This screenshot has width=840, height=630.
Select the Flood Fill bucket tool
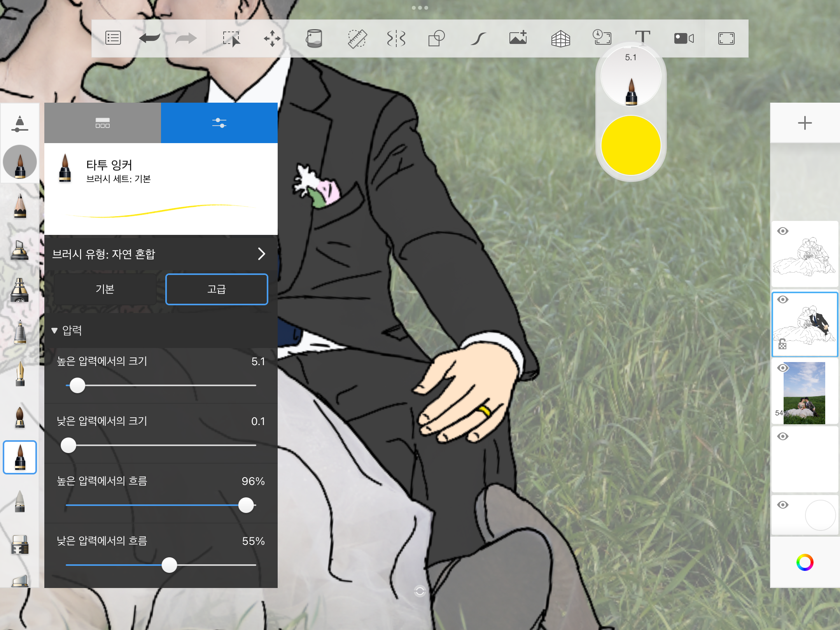tap(314, 38)
